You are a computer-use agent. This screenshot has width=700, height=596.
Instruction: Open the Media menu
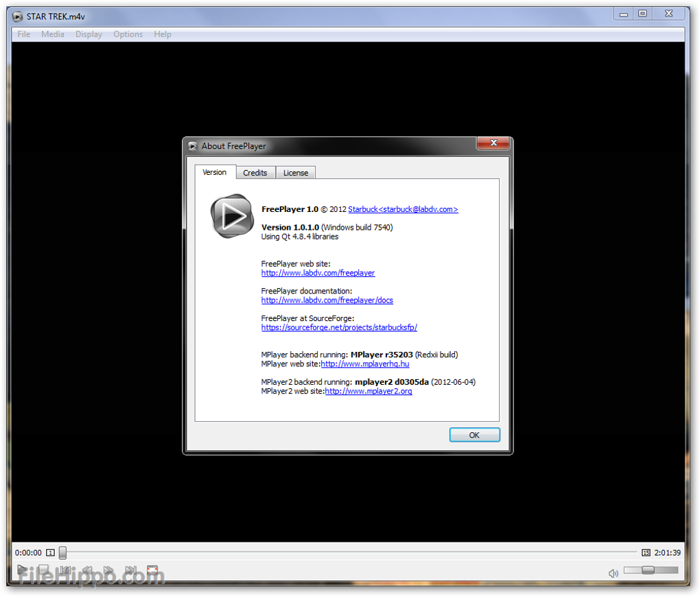(53, 34)
